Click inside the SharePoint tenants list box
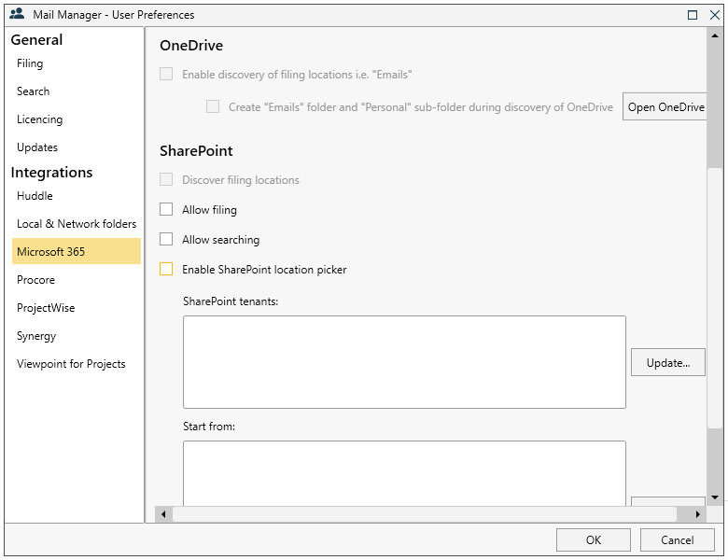Image resolution: width=728 pixels, height=560 pixels. click(404, 361)
